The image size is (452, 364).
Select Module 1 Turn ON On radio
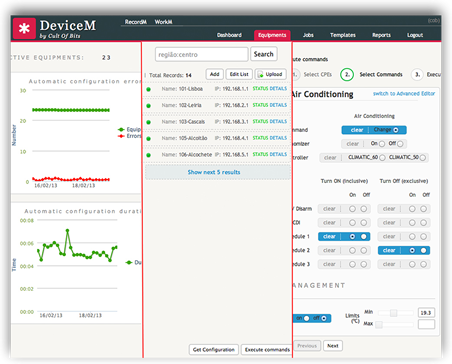click(x=352, y=236)
